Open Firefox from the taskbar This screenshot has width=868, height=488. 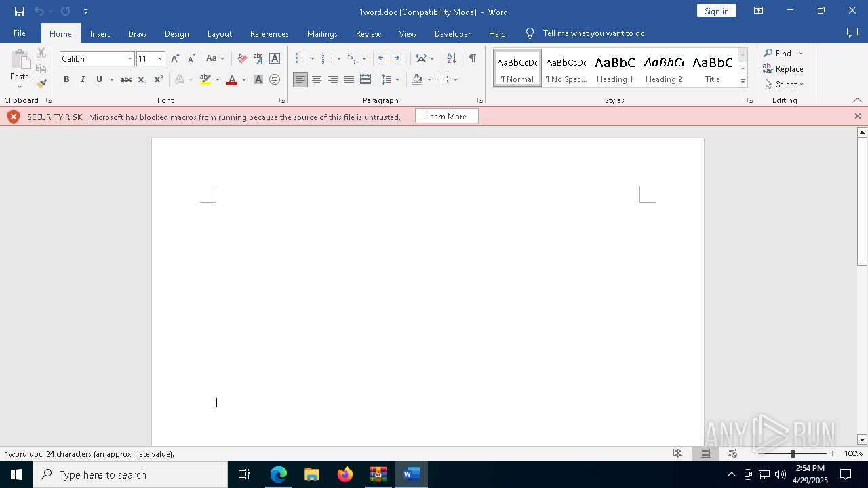(x=345, y=474)
